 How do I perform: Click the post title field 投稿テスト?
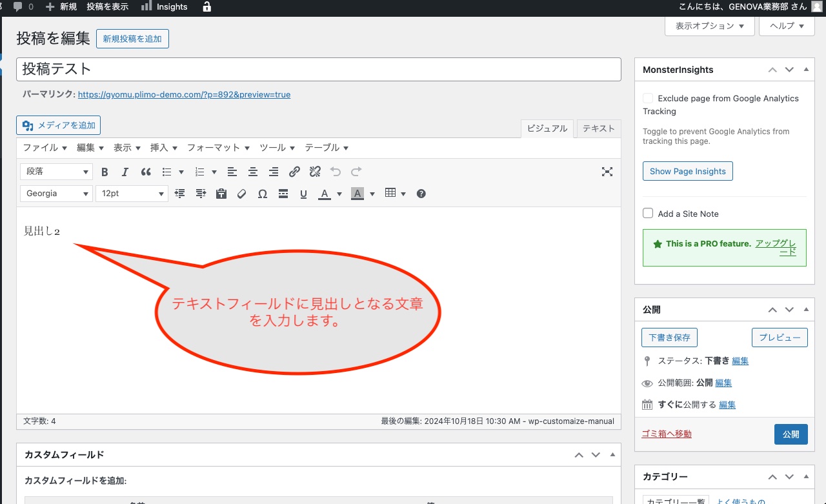click(318, 69)
